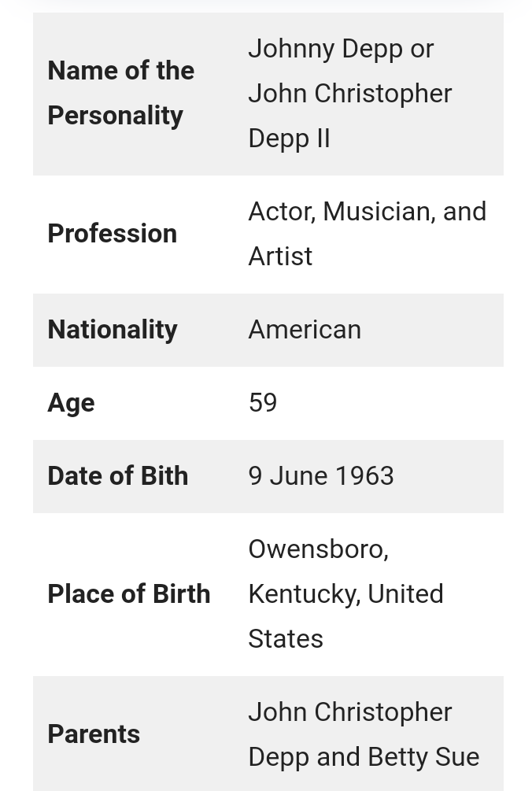This screenshot has height=791, width=532.
Task: Select the 'Johnny Depp or John Christopher Depp II' text
Action: tap(350, 94)
